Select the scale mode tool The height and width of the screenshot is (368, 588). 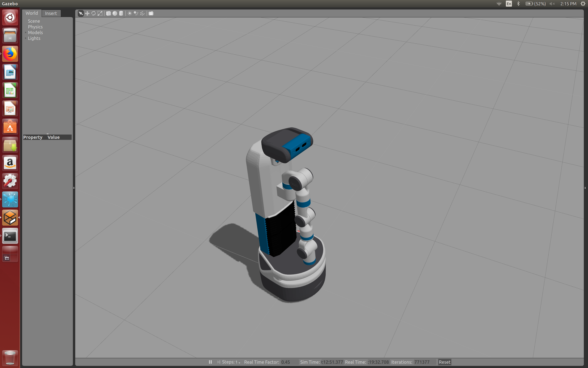point(100,13)
